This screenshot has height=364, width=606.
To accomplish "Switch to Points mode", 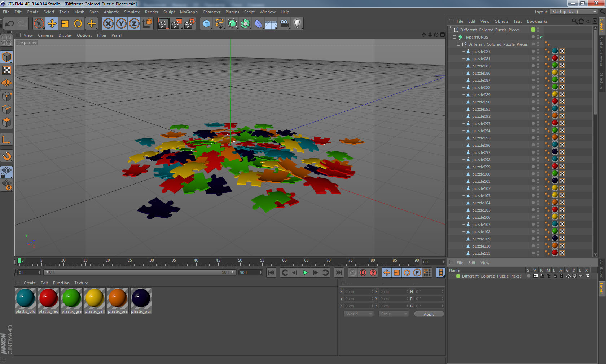I will (7, 97).
